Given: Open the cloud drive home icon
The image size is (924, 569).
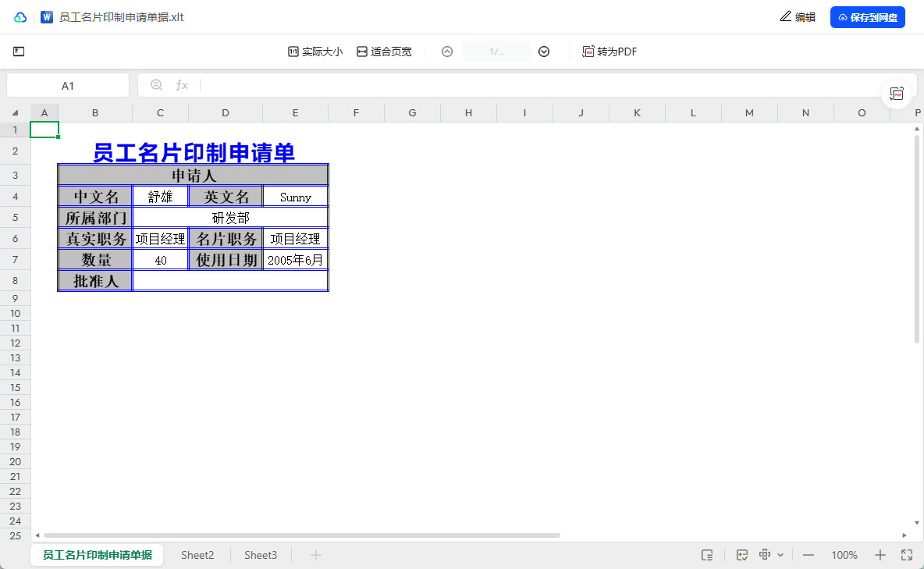Looking at the screenshot, I should tap(20, 17).
